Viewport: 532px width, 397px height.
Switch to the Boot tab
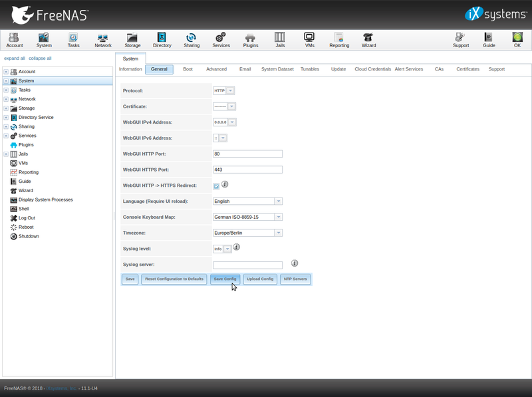click(x=188, y=69)
